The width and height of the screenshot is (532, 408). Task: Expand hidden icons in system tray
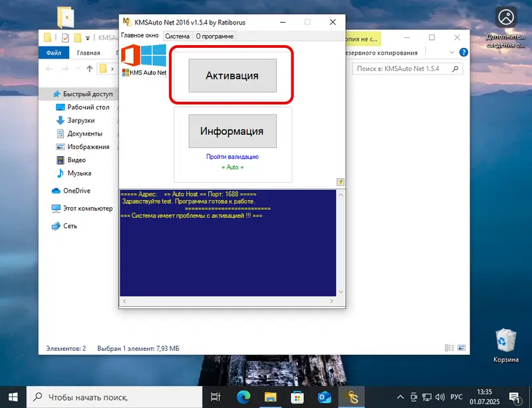400,397
